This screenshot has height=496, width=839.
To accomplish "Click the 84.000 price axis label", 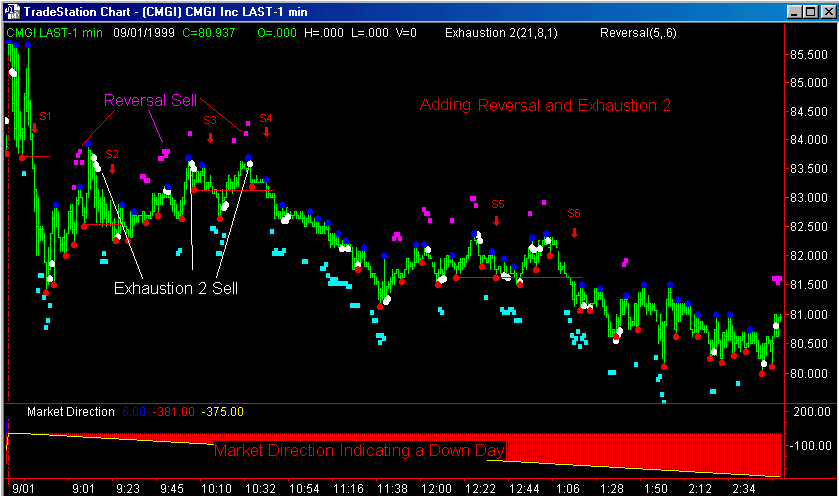I will pyautogui.click(x=809, y=140).
